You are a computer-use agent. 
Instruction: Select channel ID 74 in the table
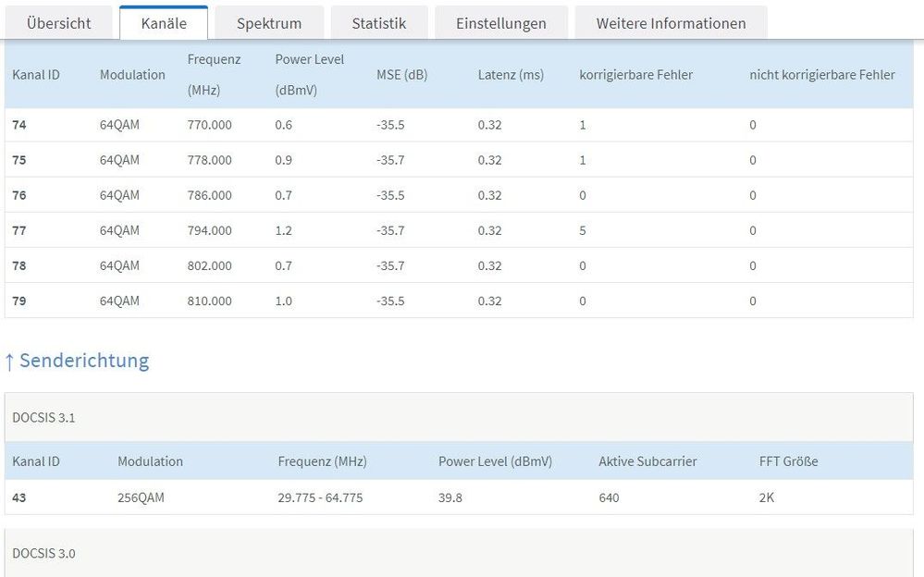point(19,125)
